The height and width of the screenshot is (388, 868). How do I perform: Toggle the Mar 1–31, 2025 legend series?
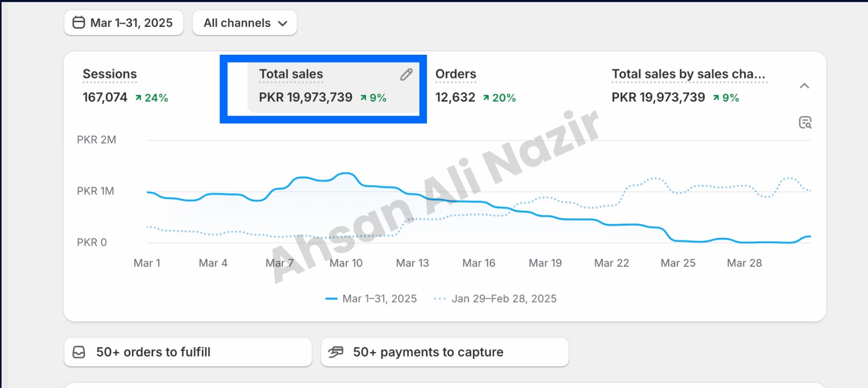[371, 299]
